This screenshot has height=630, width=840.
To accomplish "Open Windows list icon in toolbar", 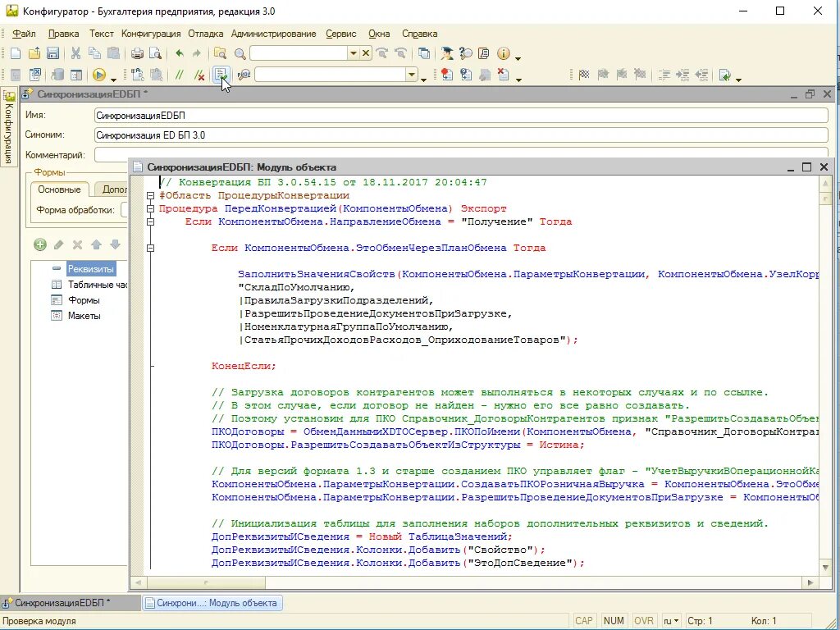I will [424, 53].
